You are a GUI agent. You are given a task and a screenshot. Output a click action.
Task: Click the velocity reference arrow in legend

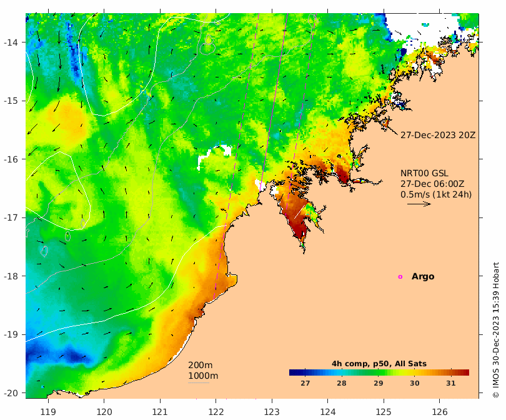click(x=419, y=204)
